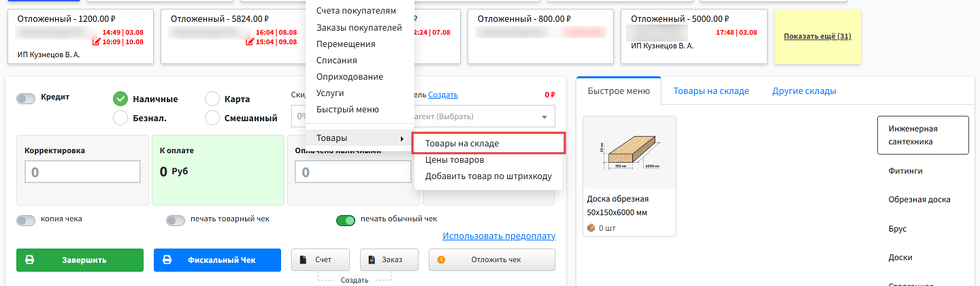Image resolution: width=980 pixels, height=286 pixels.
Task: Open the Доска обрезная product thumbnail
Action: 630,153
